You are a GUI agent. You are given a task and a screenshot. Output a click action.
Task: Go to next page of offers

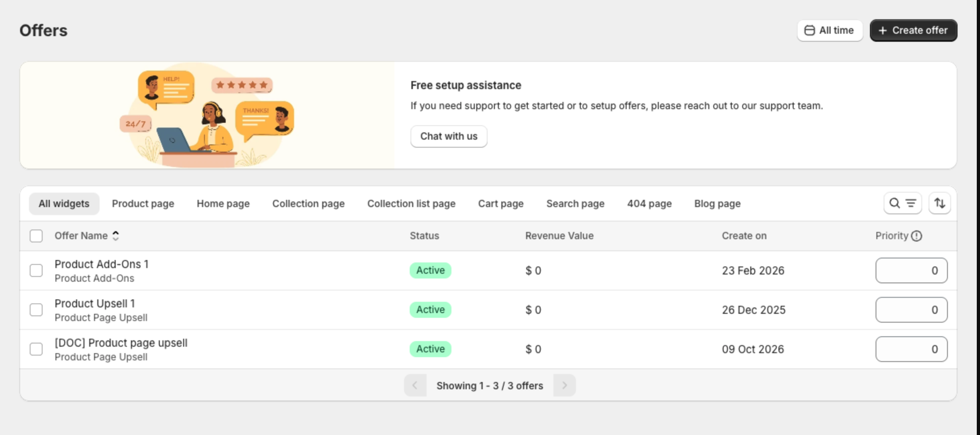click(564, 386)
